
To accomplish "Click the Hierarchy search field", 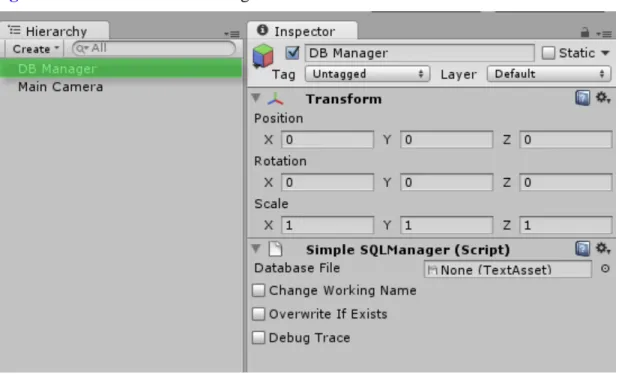I will click(x=154, y=49).
